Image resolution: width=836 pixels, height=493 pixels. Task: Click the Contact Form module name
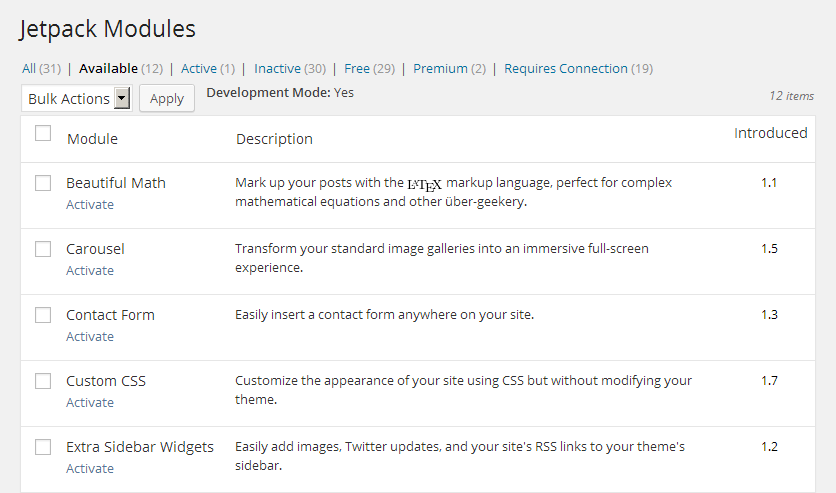coord(110,315)
